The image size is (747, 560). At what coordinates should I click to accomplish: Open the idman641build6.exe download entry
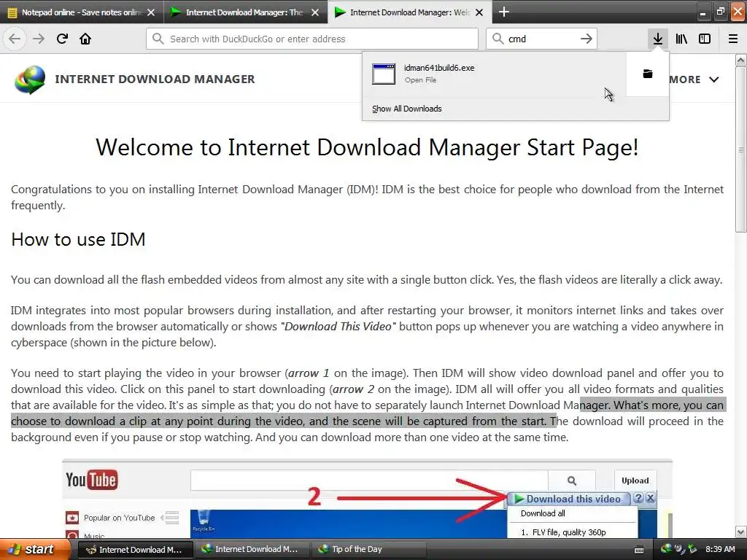(x=495, y=74)
